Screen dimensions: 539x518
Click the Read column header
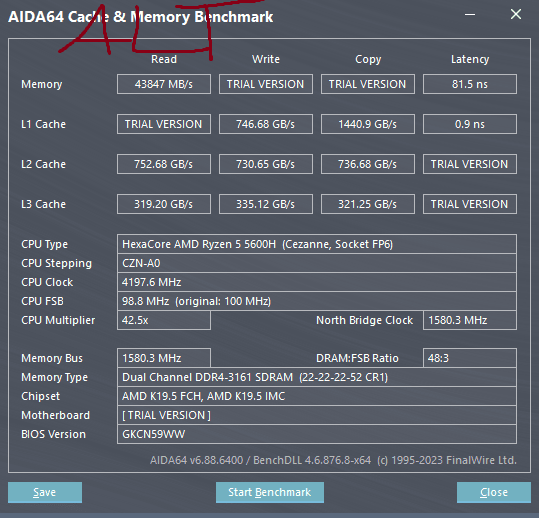164,59
